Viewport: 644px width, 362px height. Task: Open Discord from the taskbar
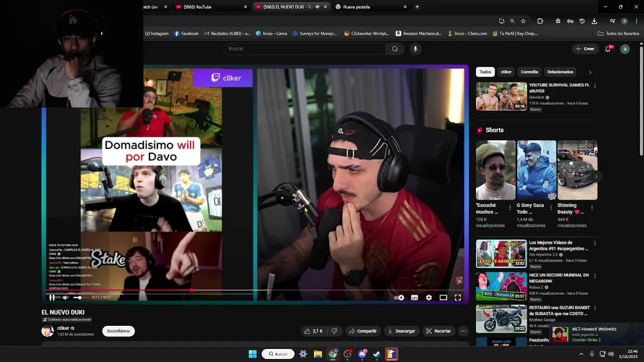click(x=362, y=354)
